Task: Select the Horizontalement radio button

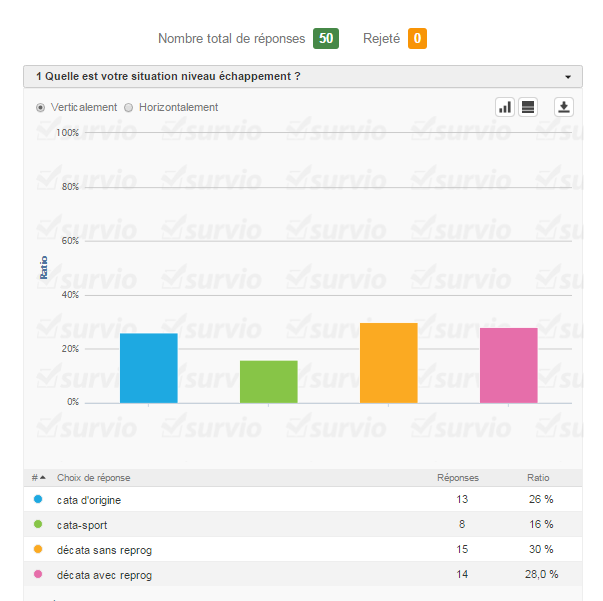Action: click(129, 108)
